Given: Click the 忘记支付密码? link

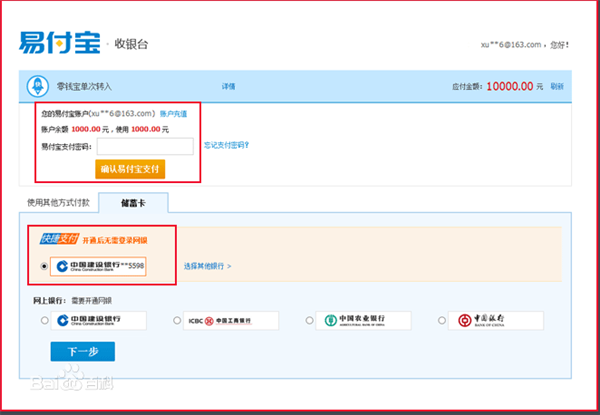Looking at the screenshot, I should tap(226, 145).
